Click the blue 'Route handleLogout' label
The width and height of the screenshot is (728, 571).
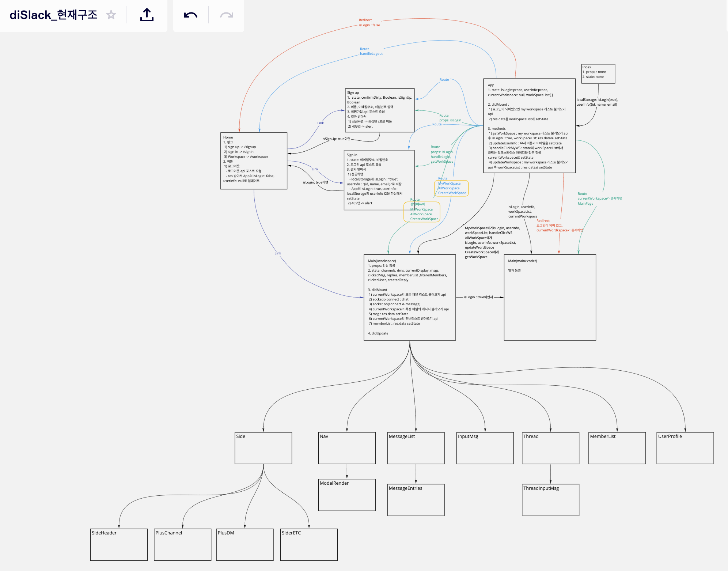coord(371,51)
